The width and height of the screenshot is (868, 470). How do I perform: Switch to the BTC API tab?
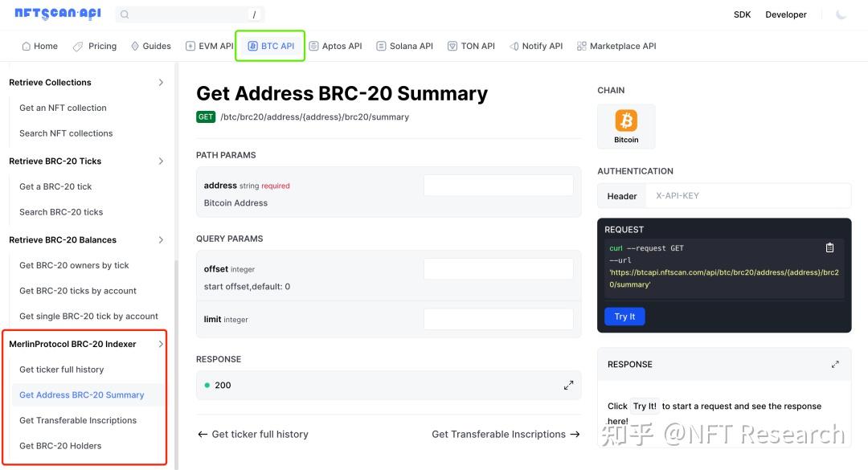[x=270, y=46]
